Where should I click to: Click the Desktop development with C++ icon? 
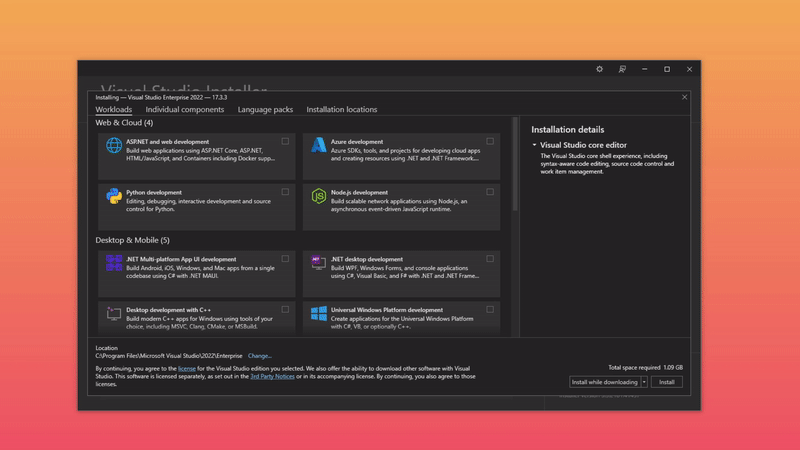coord(114,313)
